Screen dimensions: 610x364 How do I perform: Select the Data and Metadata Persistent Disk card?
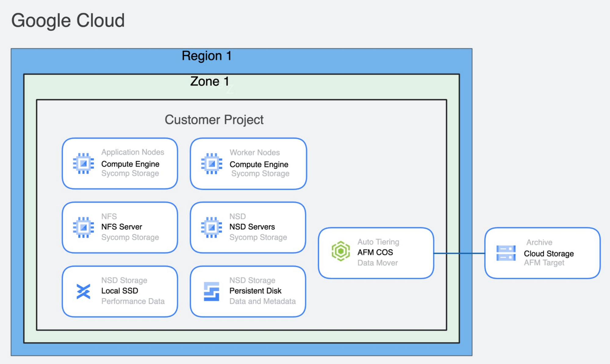coord(248,291)
